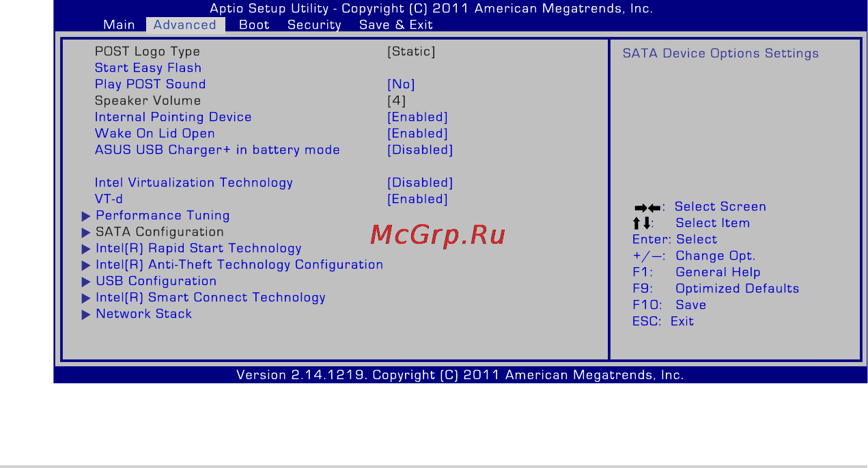
Task: Click the up-down arrows Select Item icon
Action: point(642,223)
